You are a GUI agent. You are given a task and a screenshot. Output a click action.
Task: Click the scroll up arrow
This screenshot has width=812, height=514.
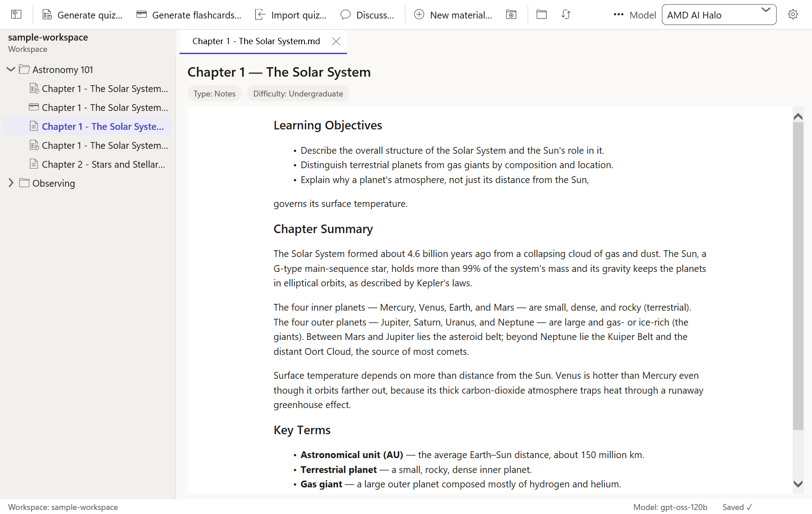click(x=798, y=116)
